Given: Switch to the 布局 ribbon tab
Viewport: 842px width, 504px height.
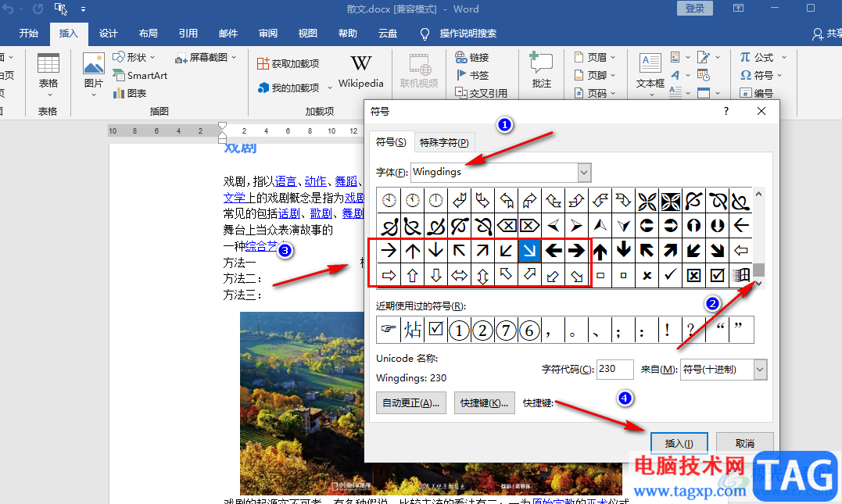Looking at the screenshot, I should coord(149,34).
